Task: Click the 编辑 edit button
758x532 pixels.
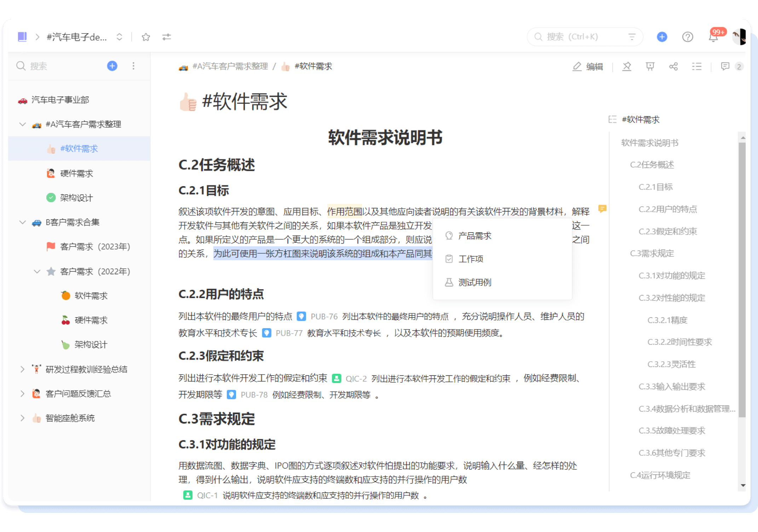Action: coord(588,67)
